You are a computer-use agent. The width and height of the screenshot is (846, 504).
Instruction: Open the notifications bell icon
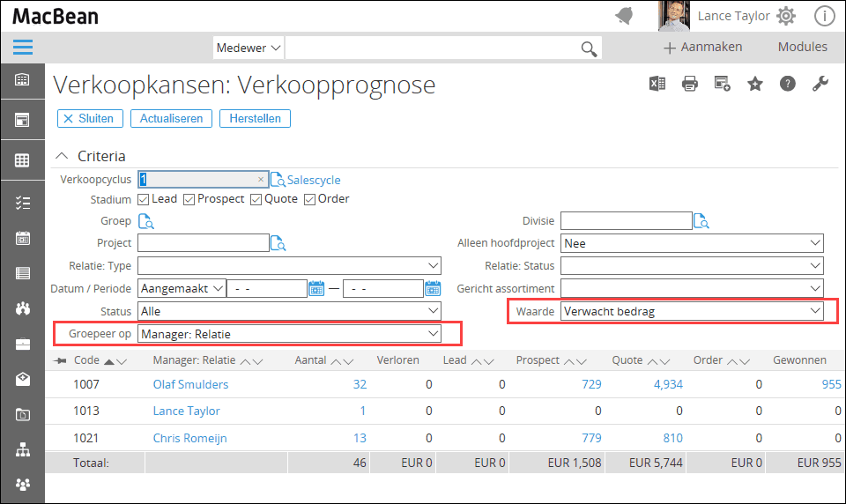[624, 16]
